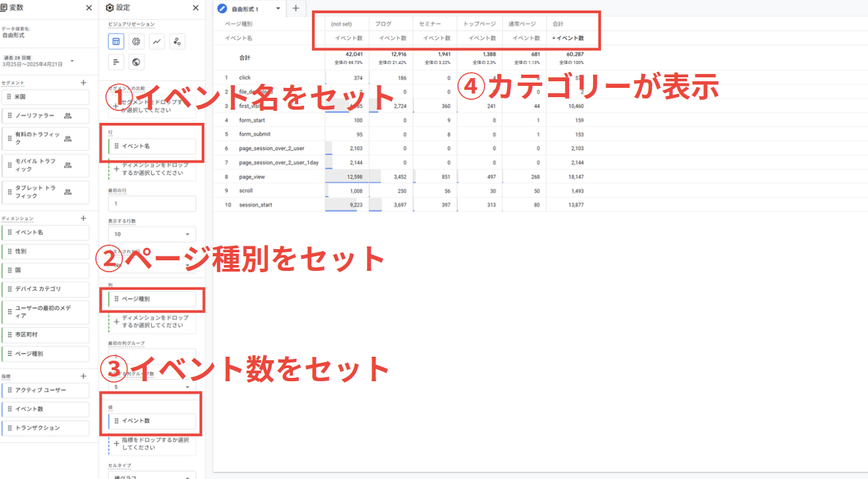This screenshot has width=868, height=479.
Task: Select ユーザーの最初のメディア dimension
Action: click(45, 311)
